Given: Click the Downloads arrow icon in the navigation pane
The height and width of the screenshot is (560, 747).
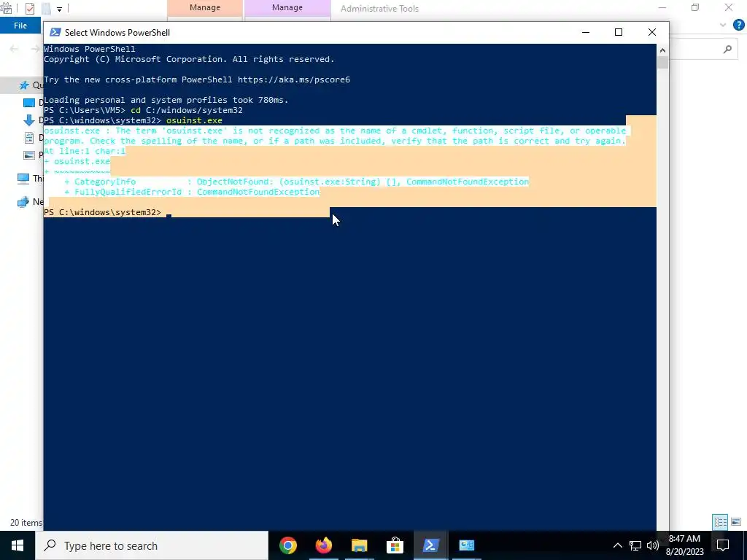Looking at the screenshot, I should point(29,120).
